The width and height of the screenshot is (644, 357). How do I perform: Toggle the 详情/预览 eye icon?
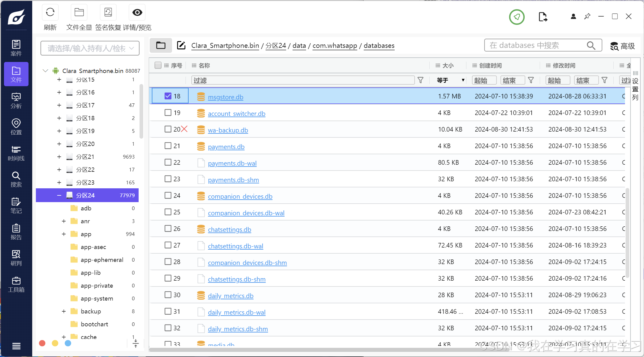click(137, 13)
